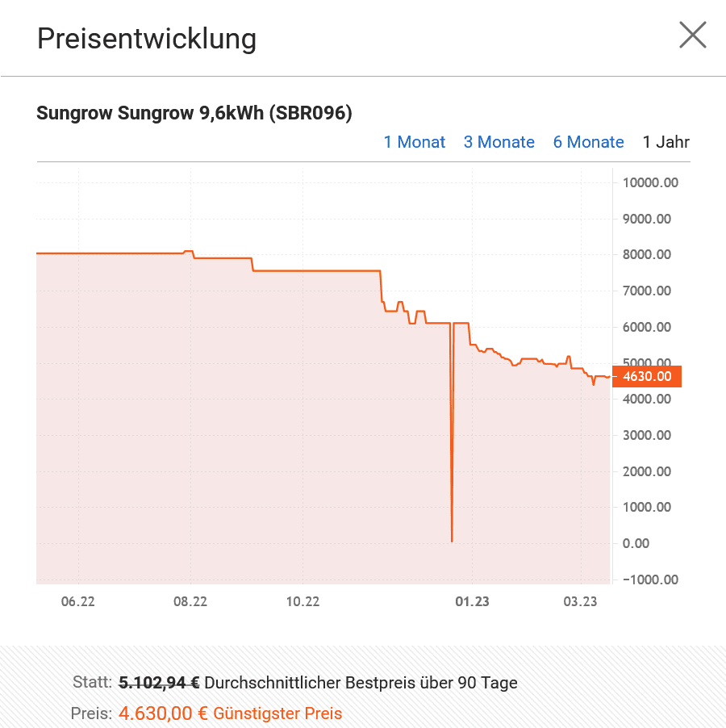726x728 pixels.
Task: Select the 3 Monate time range
Action: point(499,141)
